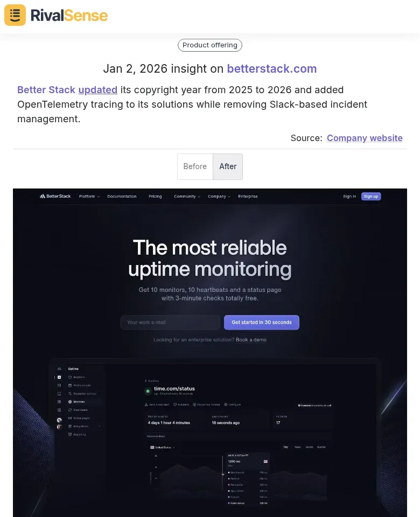Open Who's on-call calendar icon in sidebar
The width and height of the screenshot is (420, 517).
pyautogui.click(x=70, y=385)
